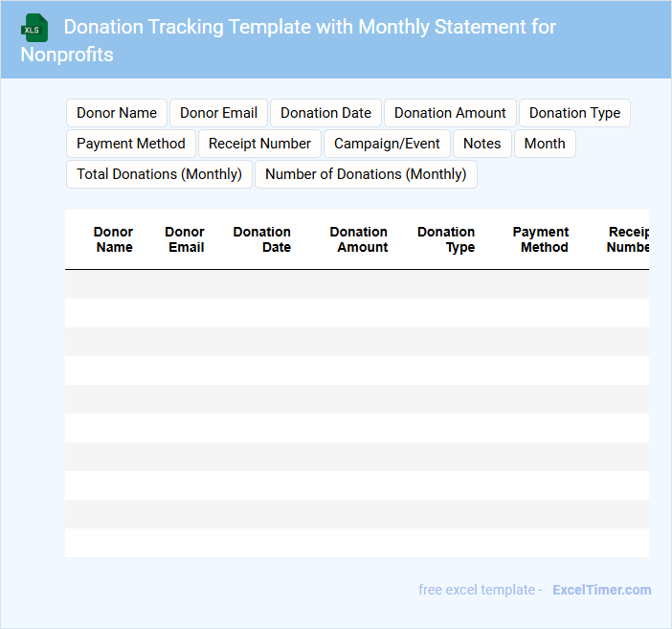
Task: Click the Donation Date tag
Action: tap(325, 113)
